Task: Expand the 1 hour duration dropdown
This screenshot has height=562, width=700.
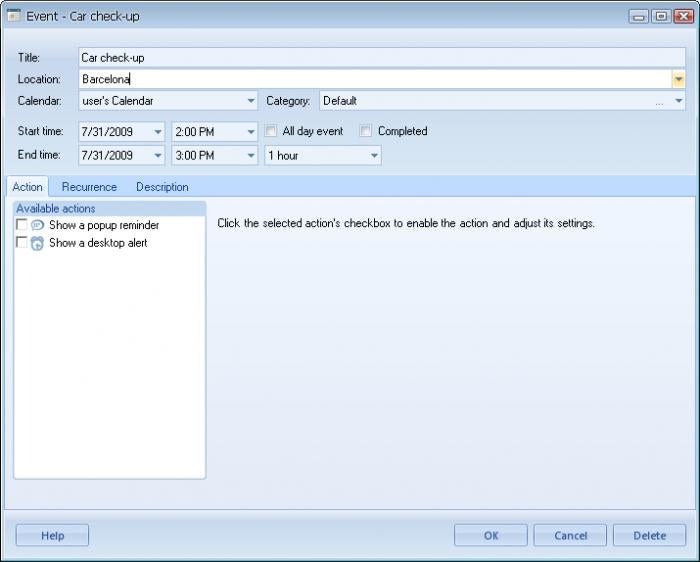Action: coord(374,155)
